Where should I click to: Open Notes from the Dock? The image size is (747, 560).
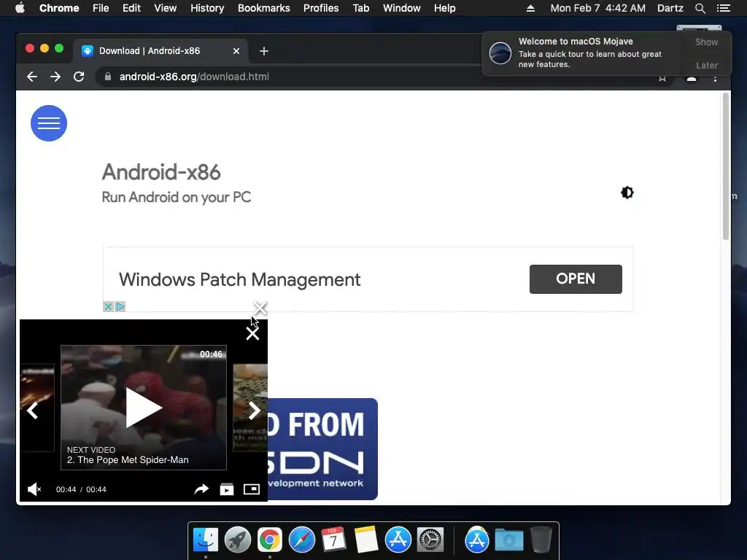(x=366, y=540)
